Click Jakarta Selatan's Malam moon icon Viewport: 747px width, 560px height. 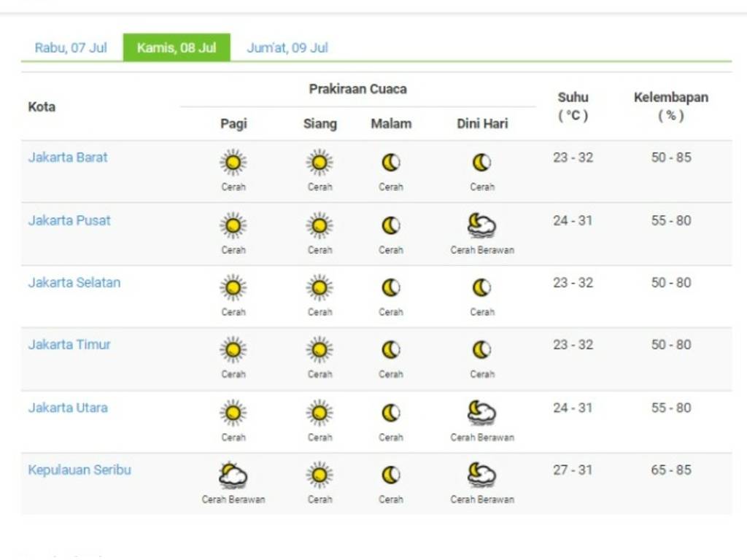(391, 288)
